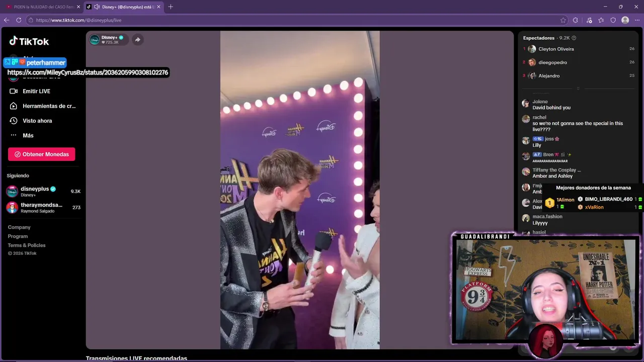This screenshot has width=644, height=362.
Task: Click the Siguiendo section heading
Action: (x=18, y=175)
